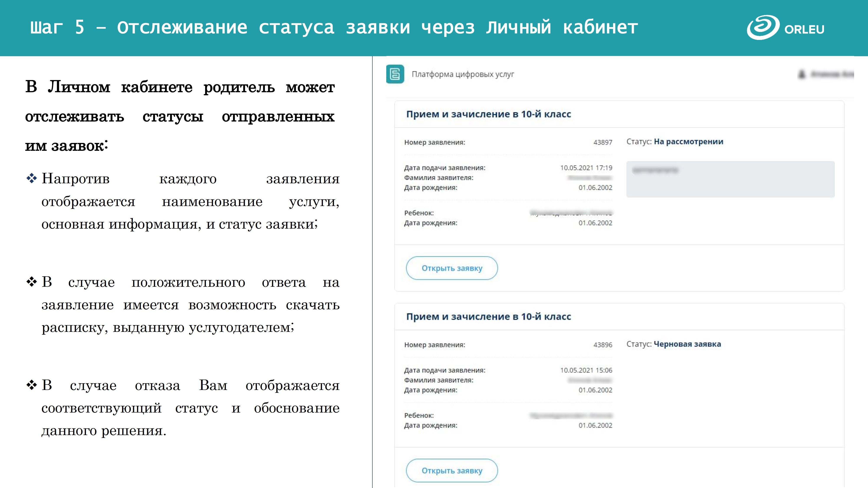The height and width of the screenshot is (488, 868).
Task: Click the diamond bullet about положительного ответа
Action: click(32, 282)
